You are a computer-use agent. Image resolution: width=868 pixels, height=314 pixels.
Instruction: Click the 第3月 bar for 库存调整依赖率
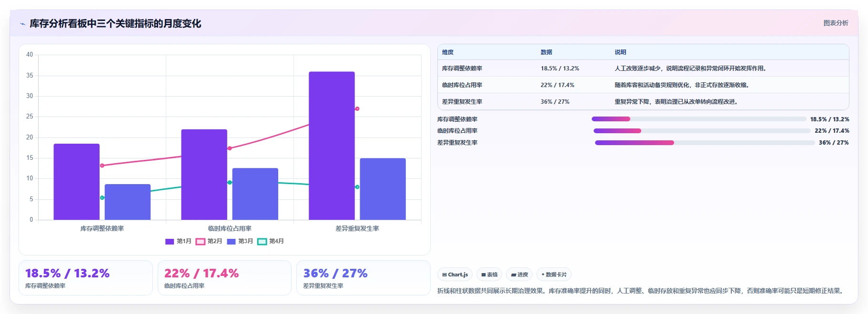(x=128, y=202)
